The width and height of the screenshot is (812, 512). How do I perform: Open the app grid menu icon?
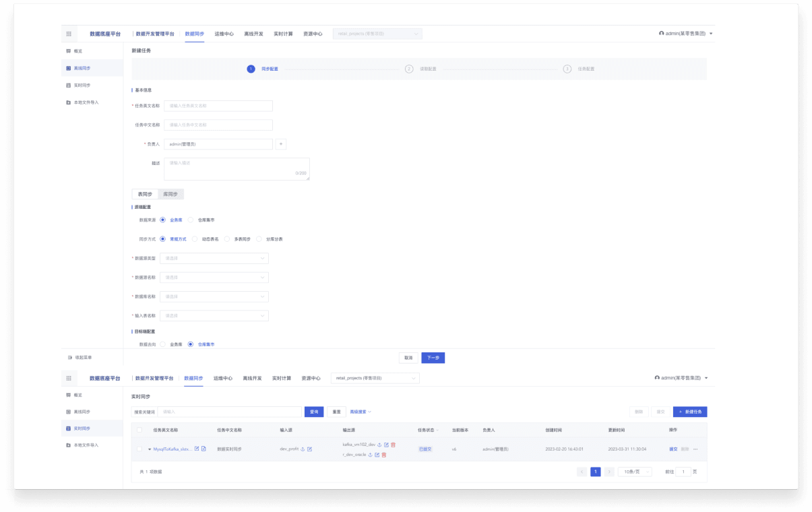69,34
